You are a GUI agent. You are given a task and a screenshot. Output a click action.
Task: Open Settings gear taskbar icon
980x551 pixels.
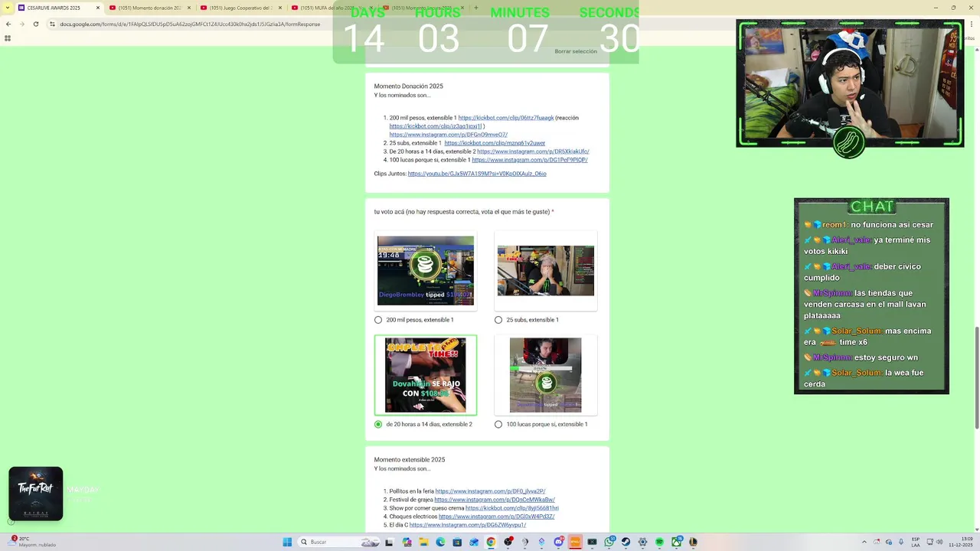click(642, 542)
